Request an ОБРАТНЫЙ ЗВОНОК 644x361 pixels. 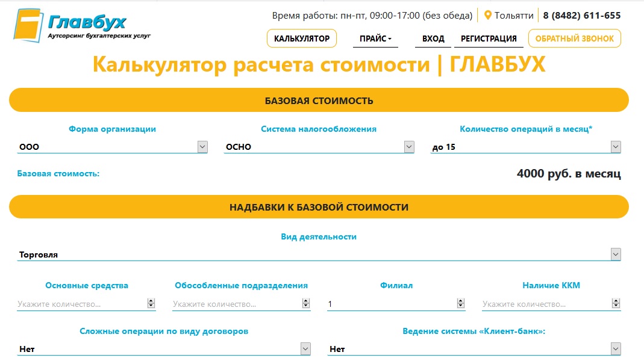point(575,38)
